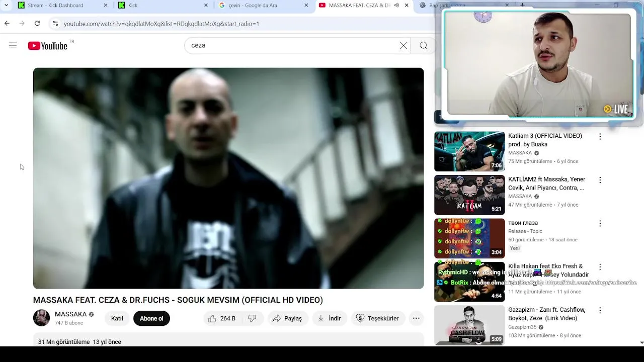
Task: Click the magnifier search button
Action: tap(424, 46)
